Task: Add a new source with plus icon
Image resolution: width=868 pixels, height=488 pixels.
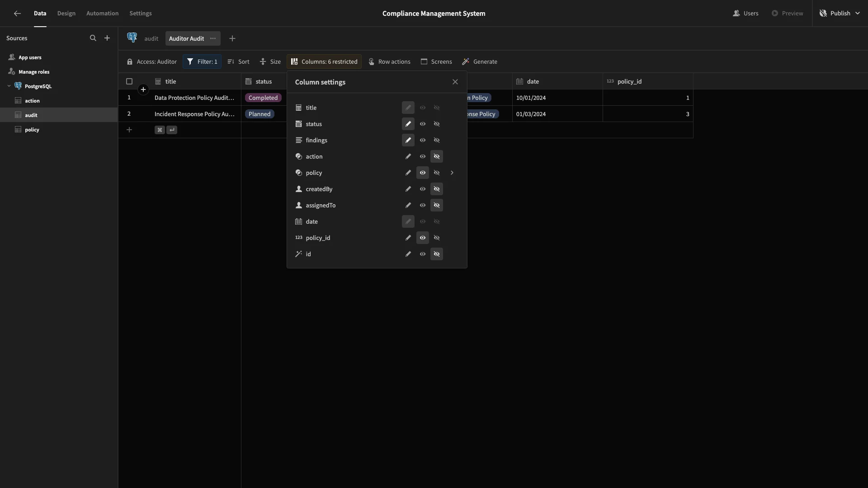Action: click(x=107, y=38)
